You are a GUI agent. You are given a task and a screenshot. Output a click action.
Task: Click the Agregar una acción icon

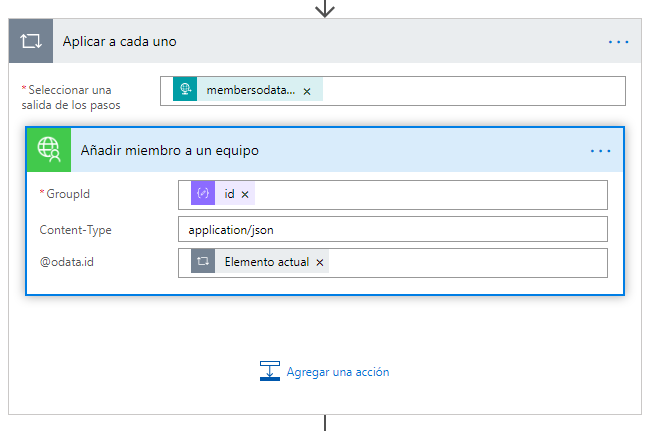coord(269,371)
